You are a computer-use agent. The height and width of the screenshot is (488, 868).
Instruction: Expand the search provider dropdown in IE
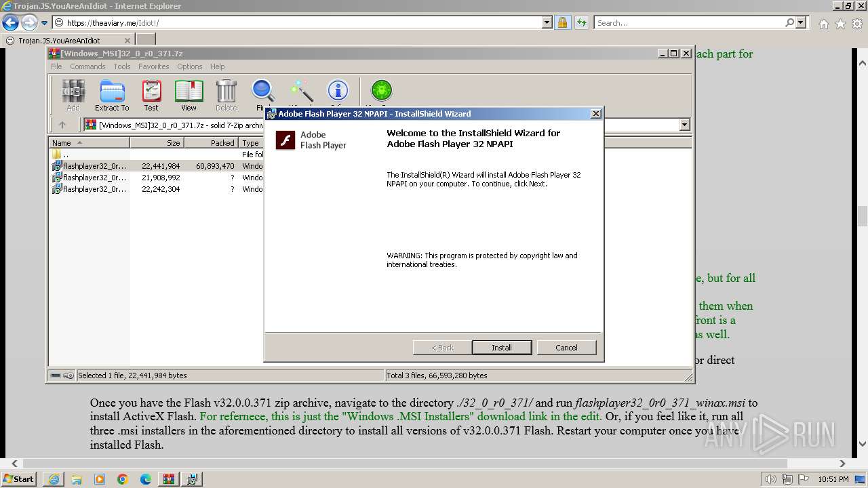click(801, 22)
